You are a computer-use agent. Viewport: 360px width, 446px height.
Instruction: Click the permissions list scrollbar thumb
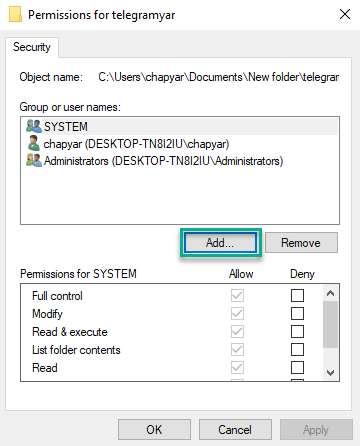330,324
